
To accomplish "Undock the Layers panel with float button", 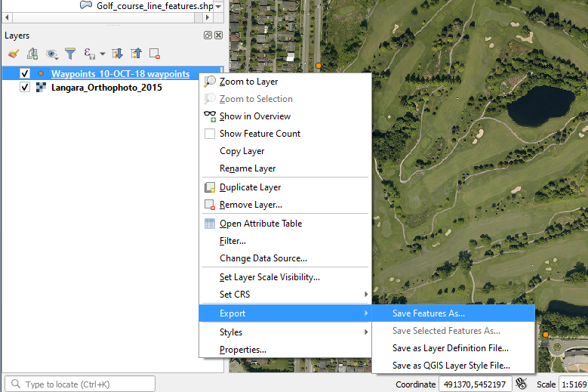I will 208,35.
